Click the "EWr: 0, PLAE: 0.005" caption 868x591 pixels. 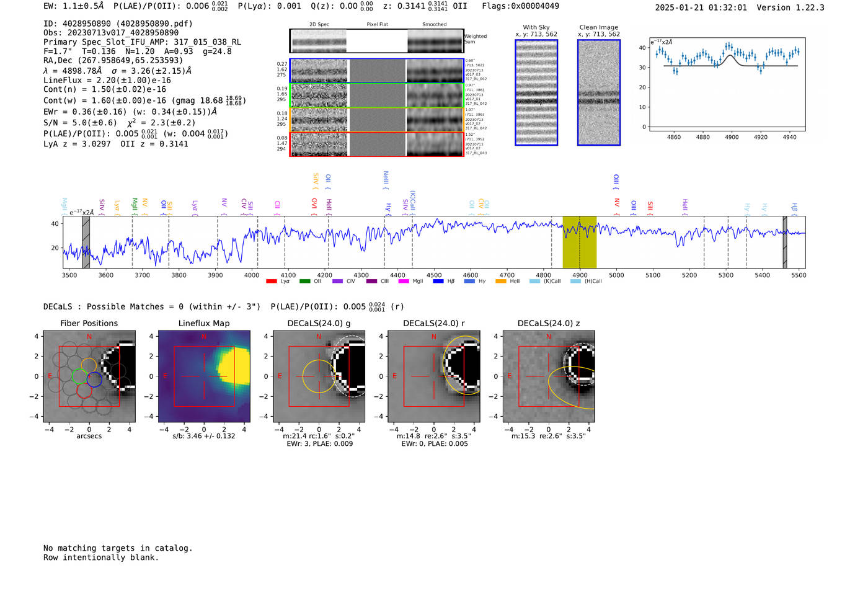click(x=435, y=443)
